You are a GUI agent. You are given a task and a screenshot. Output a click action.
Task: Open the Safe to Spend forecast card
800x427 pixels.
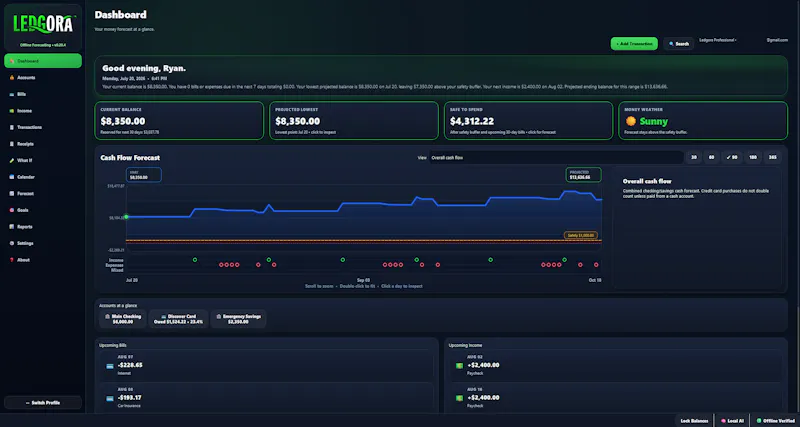[529, 120]
